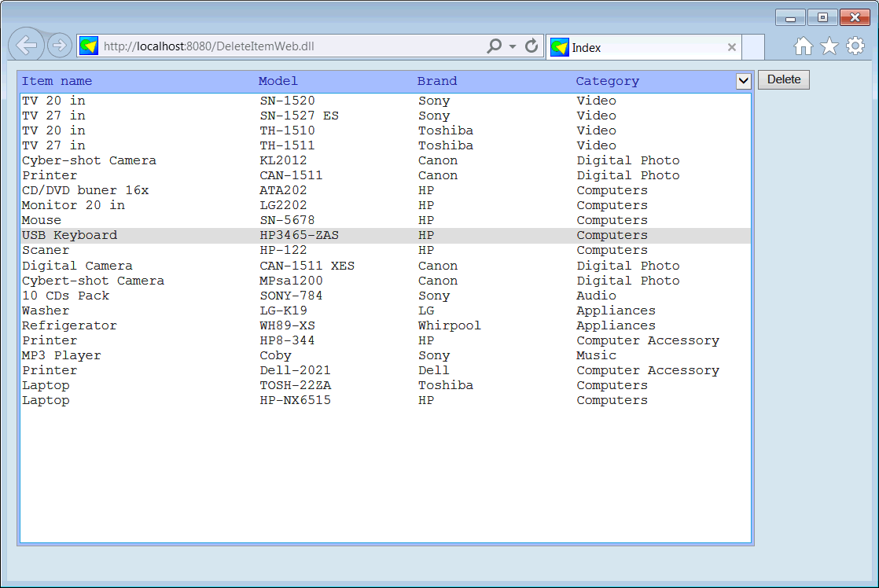
Task: Select the HP-NX6515 Laptop row
Action: pyautogui.click(x=386, y=401)
